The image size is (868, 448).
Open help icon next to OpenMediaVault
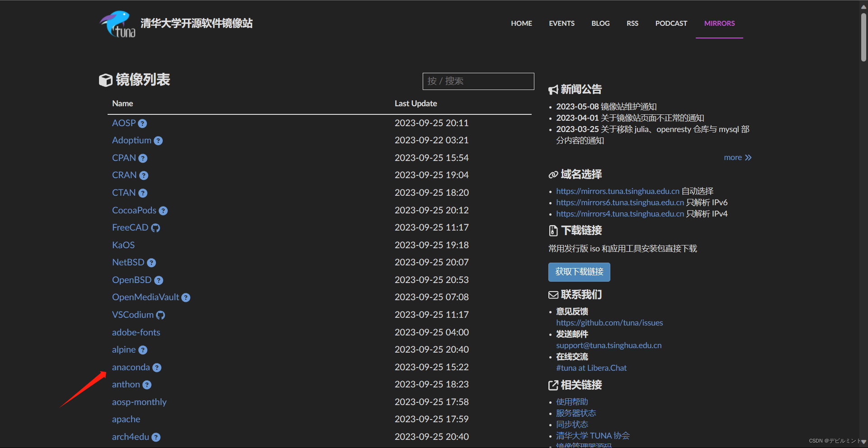pyautogui.click(x=186, y=297)
